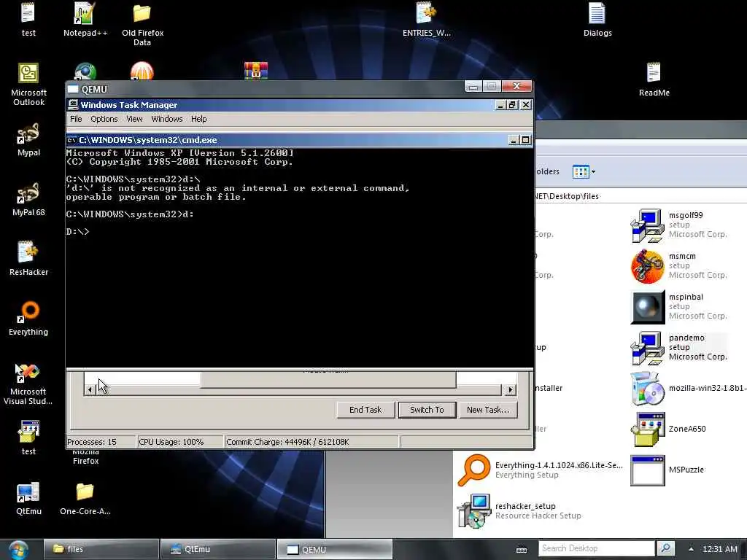This screenshot has width=747, height=560.
Task: Click the Commit Charge status entry
Action: click(x=311, y=442)
